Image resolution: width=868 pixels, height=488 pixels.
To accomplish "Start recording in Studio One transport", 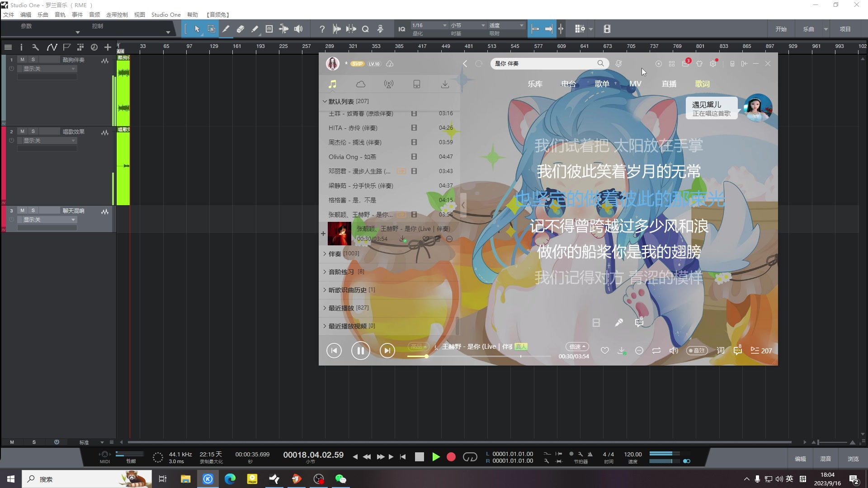I will click(451, 457).
